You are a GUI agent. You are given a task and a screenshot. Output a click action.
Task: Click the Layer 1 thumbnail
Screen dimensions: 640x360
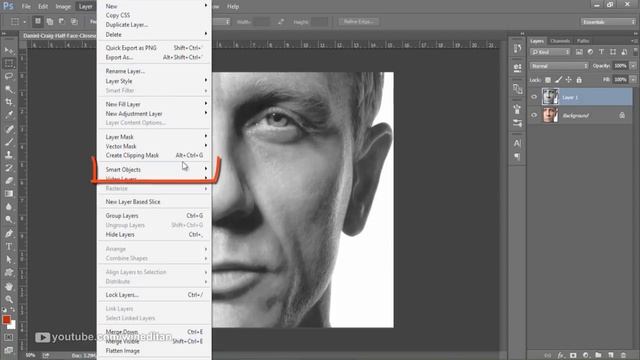tap(550, 97)
